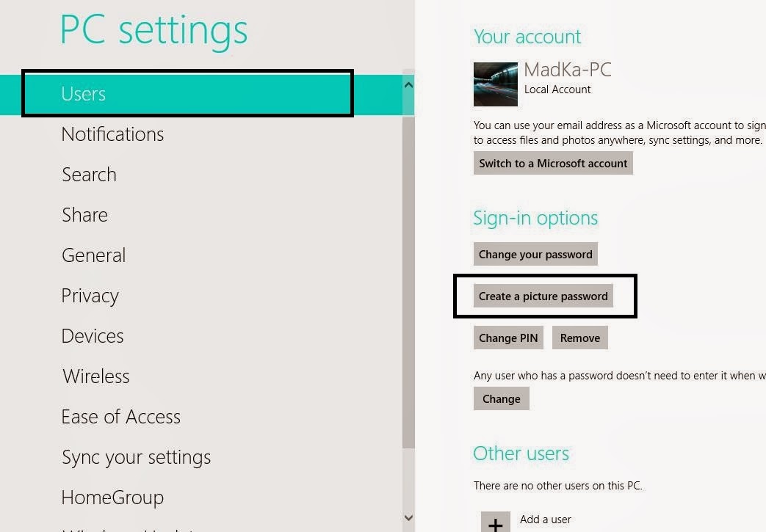
Task: Click the Change PIN button
Action: click(508, 338)
